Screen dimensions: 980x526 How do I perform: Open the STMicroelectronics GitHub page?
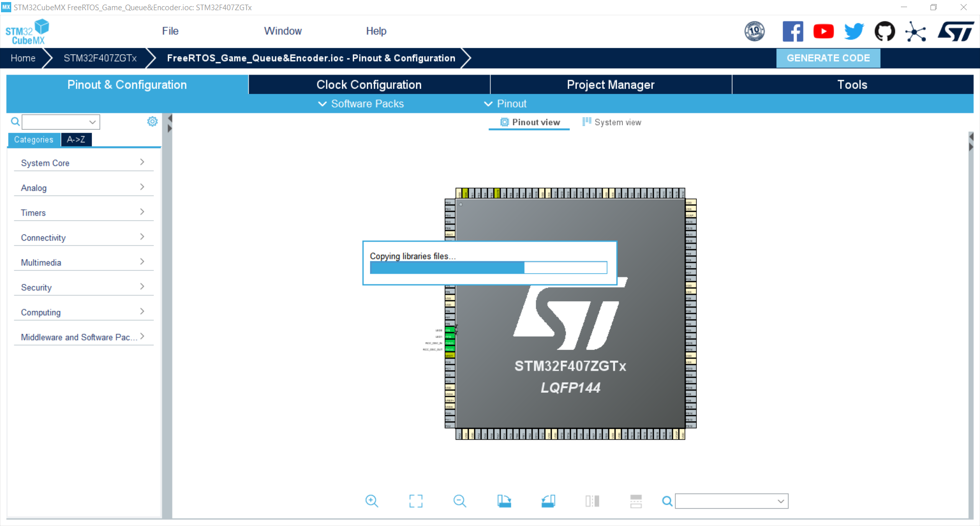(x=885, y=31)
